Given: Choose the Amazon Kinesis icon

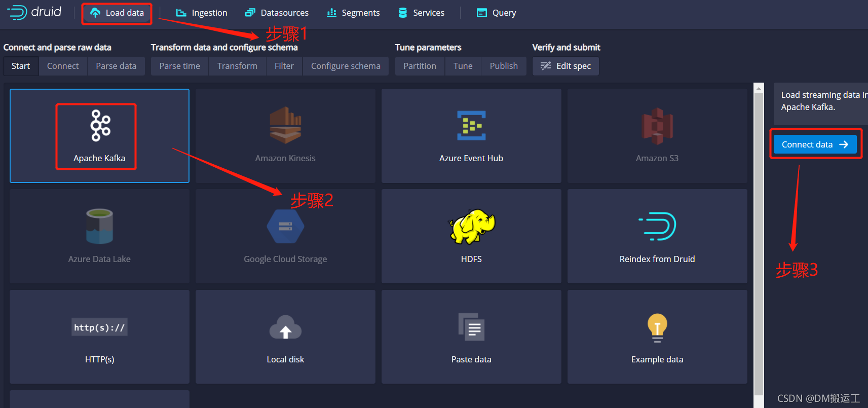Looking at the screenshot, I should coord(285,125).
